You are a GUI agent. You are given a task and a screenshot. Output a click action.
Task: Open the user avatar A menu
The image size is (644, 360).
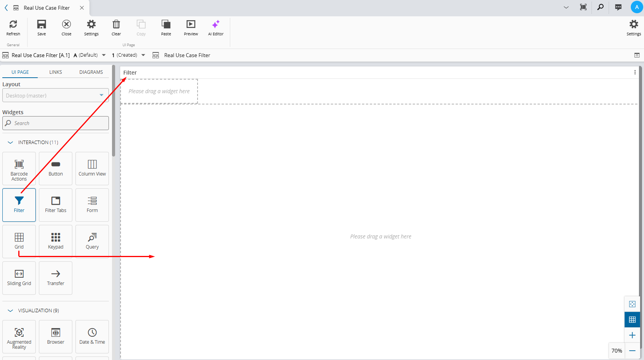(637, 7)
